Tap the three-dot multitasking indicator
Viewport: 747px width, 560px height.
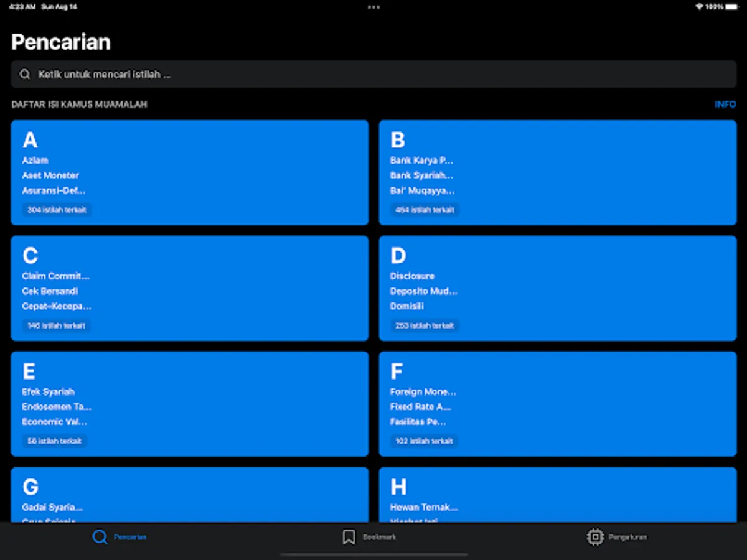[x=374, y=7]
